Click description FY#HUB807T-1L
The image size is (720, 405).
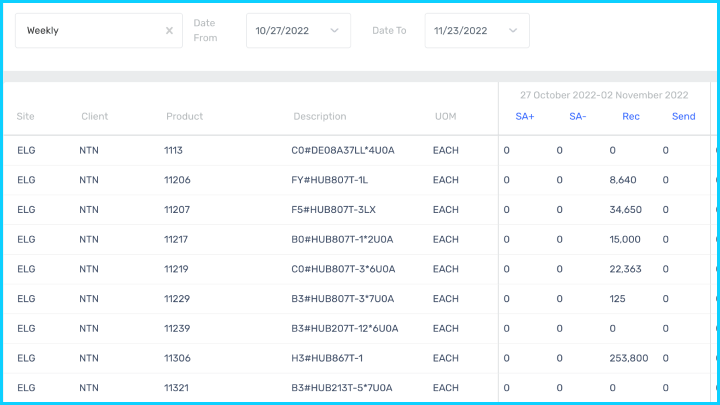[x=329, y=180]
